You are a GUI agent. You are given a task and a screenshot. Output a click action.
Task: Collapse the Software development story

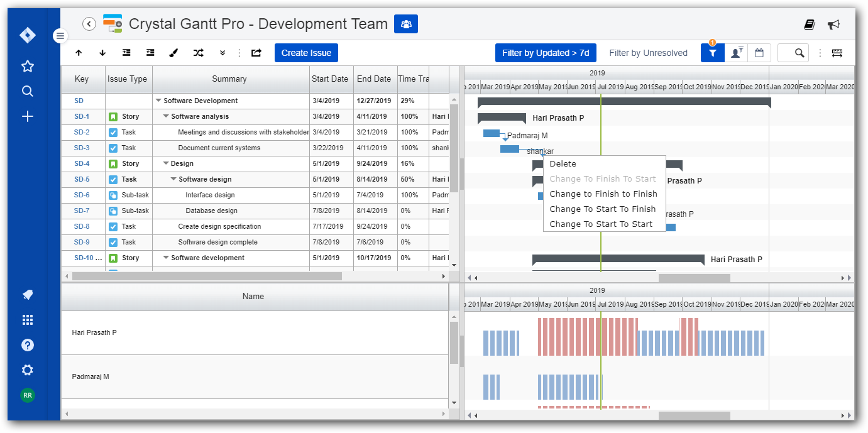point(166,258)
